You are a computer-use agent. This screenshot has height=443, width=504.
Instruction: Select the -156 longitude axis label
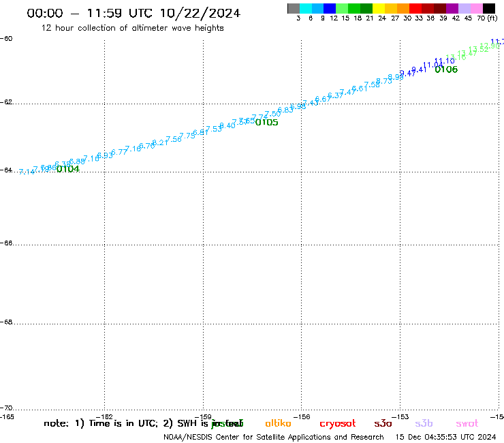point(302,417)
